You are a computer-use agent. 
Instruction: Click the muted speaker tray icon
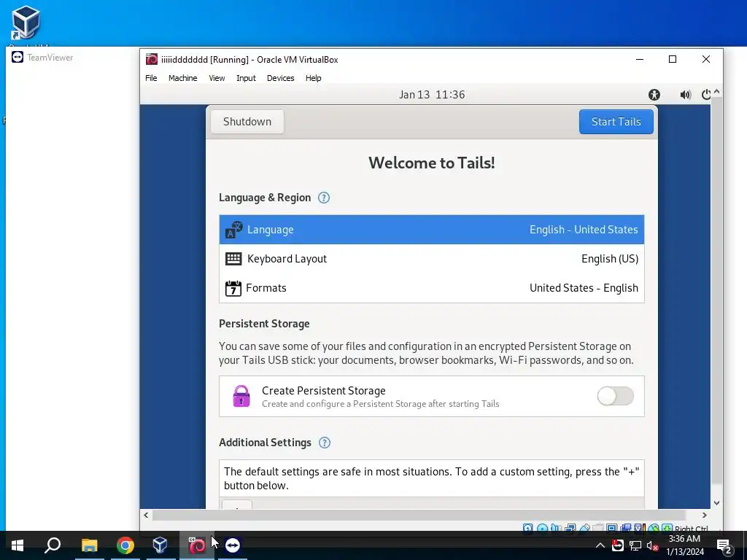coord(652,545)
